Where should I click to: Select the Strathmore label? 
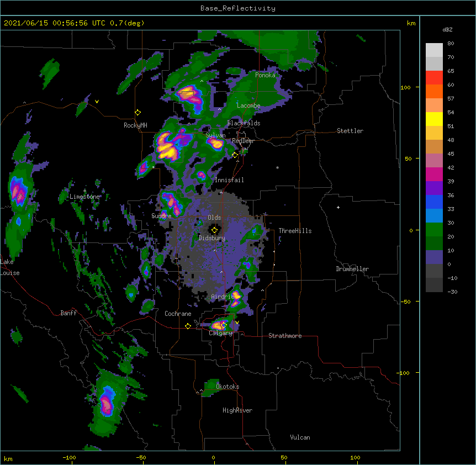(285, 336)
